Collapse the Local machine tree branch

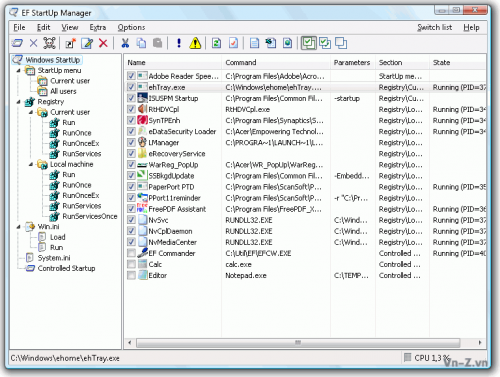pos(31,164)
